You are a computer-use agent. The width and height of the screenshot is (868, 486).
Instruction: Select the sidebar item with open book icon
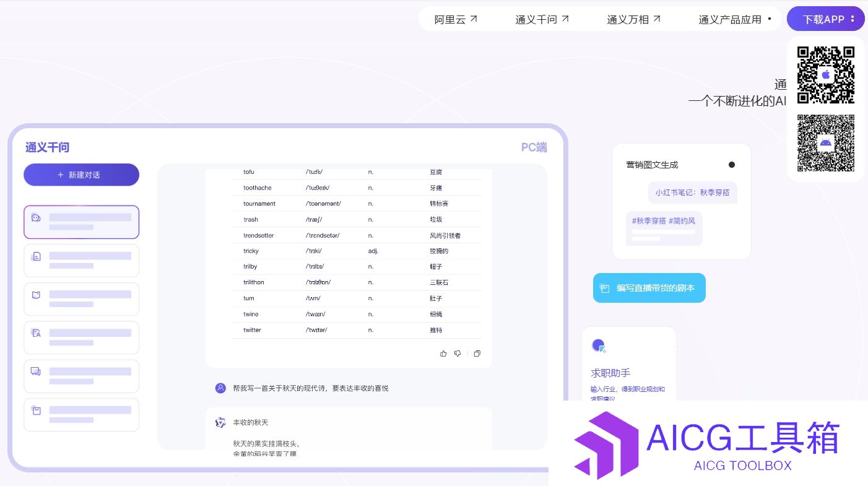tap(81, 299)
